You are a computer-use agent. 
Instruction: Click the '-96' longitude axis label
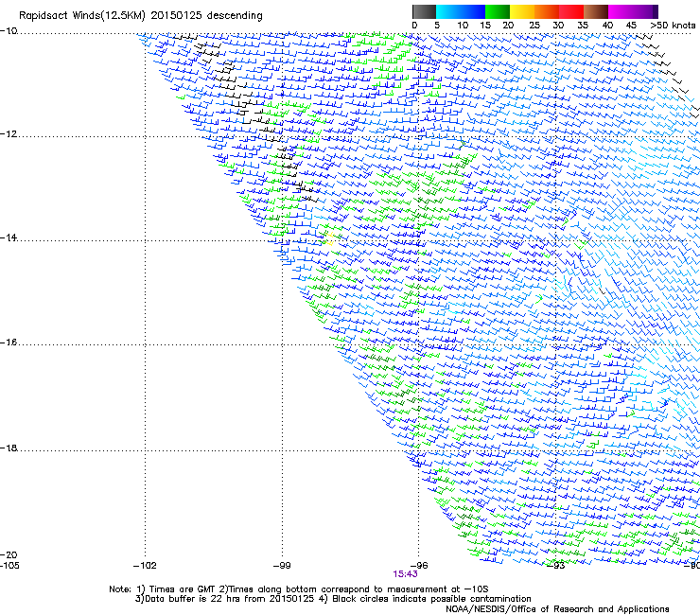419,566
